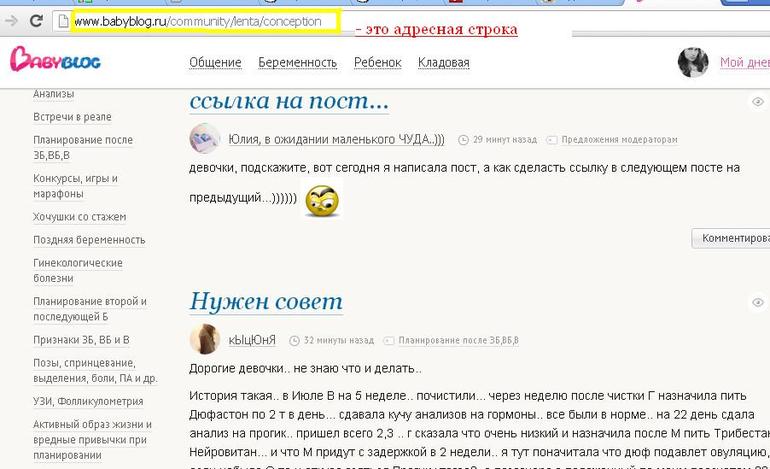Image resolution: width=770 pixels, height=469 pixels.
Task: Open Поздняя беременность category
Action: click(x=89, y=240)
